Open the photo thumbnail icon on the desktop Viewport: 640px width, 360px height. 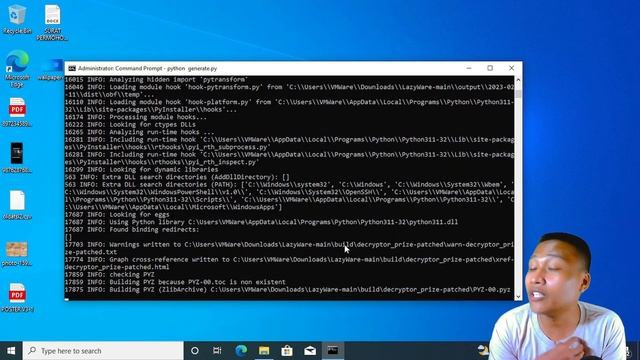[17, 253]
